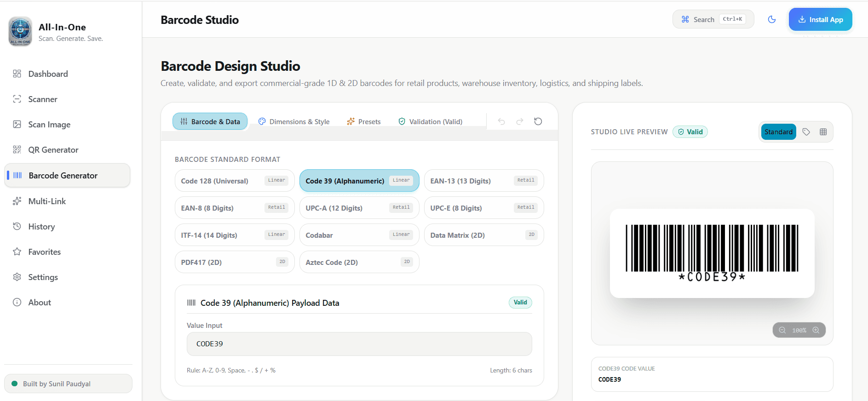Open Favorites in sidebar
Viewport: 868px width, 401px height.
[x=67, y=252]
